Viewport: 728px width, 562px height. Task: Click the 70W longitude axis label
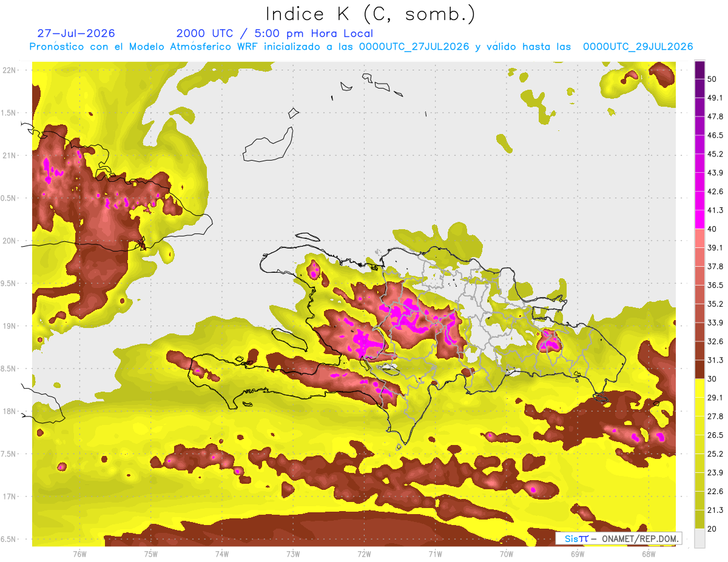pos(506,554)
